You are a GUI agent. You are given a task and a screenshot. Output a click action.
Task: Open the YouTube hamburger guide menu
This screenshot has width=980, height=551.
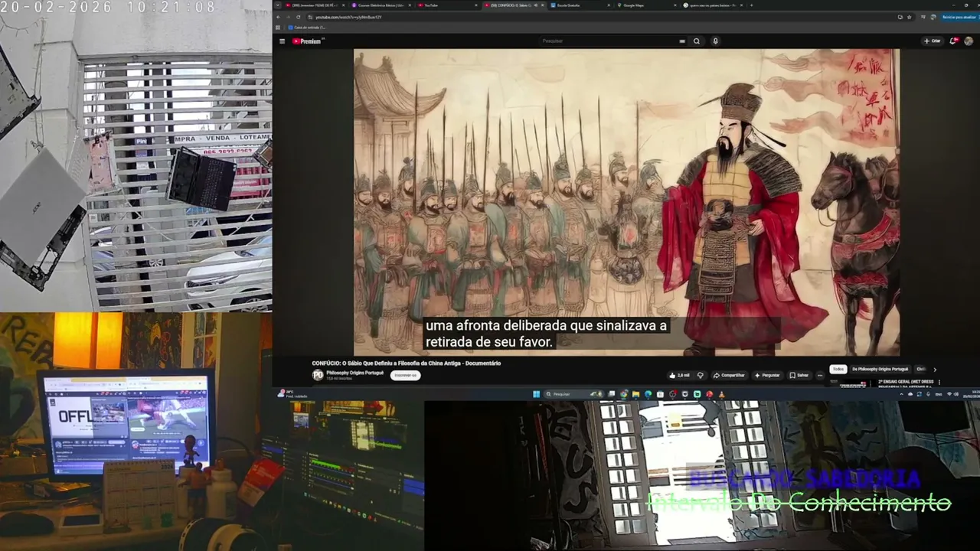(x=282, y=41)
